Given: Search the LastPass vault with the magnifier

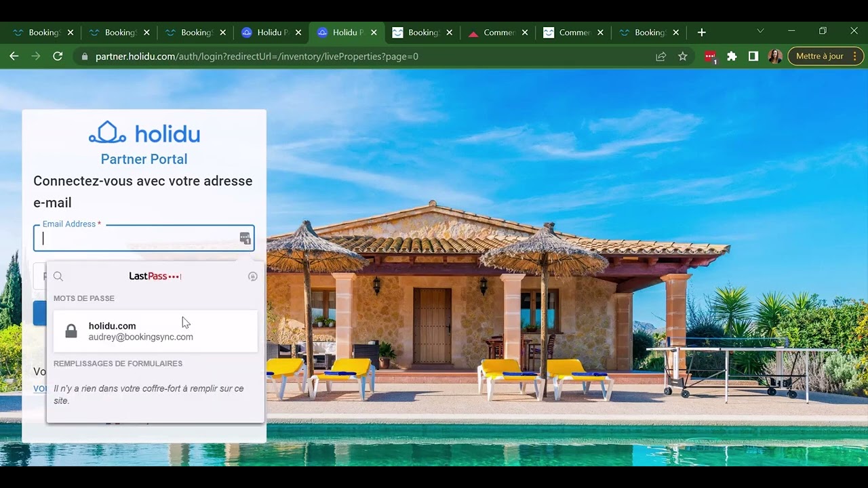Looking at the screenshot, I should [x=58, y=276].
